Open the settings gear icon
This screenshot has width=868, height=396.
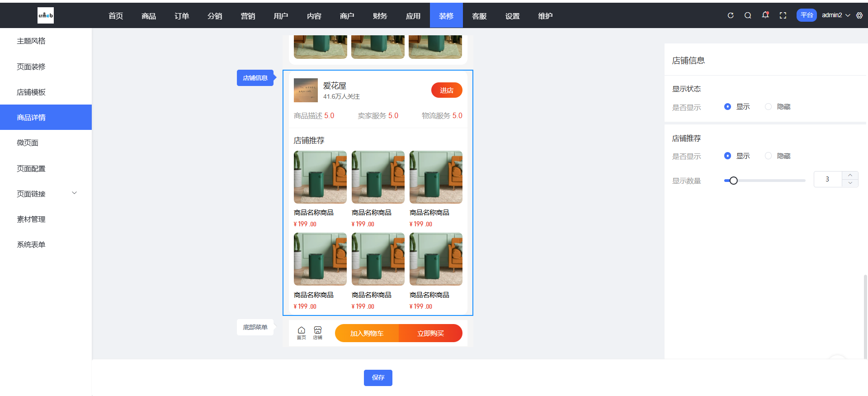click(x=859, y=15)
